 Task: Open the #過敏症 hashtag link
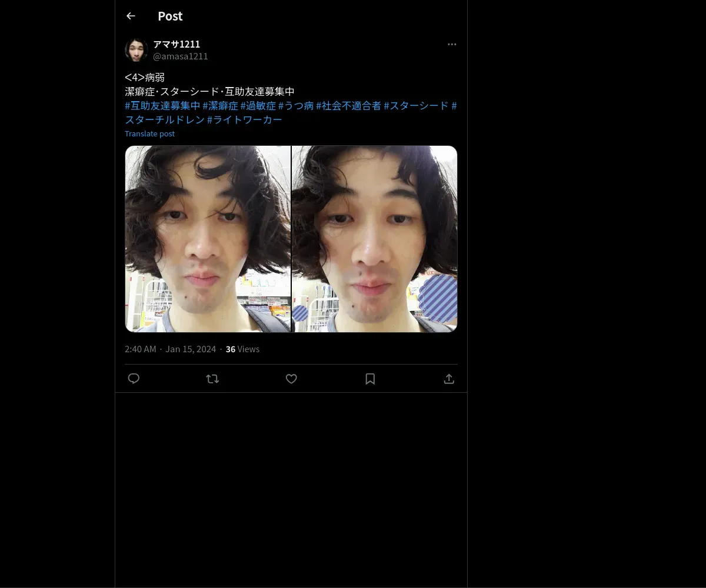[x=258, y=106]
